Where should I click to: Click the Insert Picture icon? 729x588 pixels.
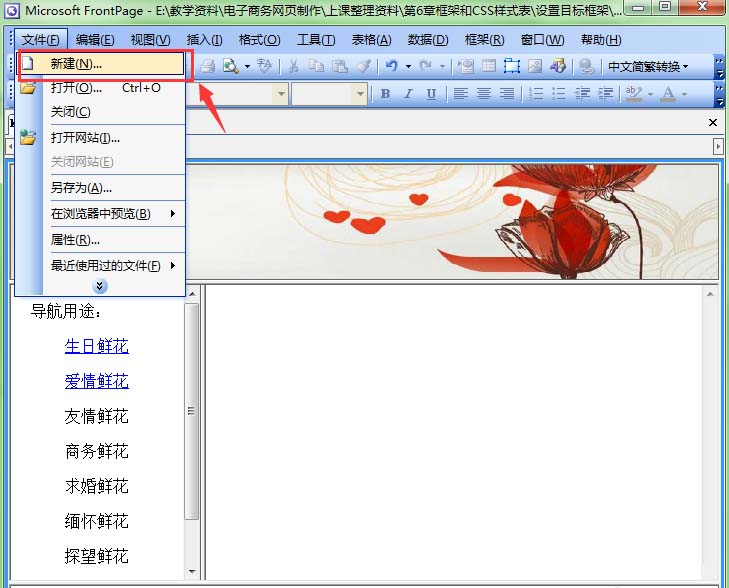coord(535,66)
